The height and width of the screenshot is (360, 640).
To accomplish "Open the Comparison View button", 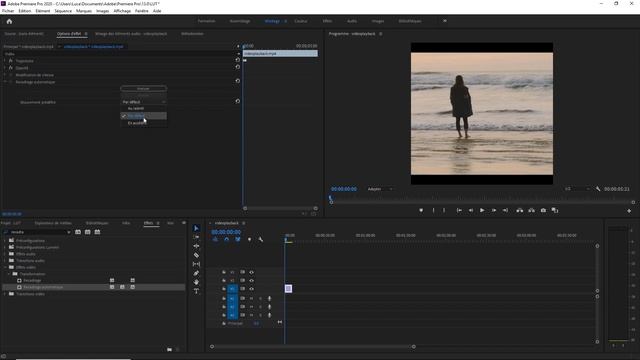I will (555, 210).
